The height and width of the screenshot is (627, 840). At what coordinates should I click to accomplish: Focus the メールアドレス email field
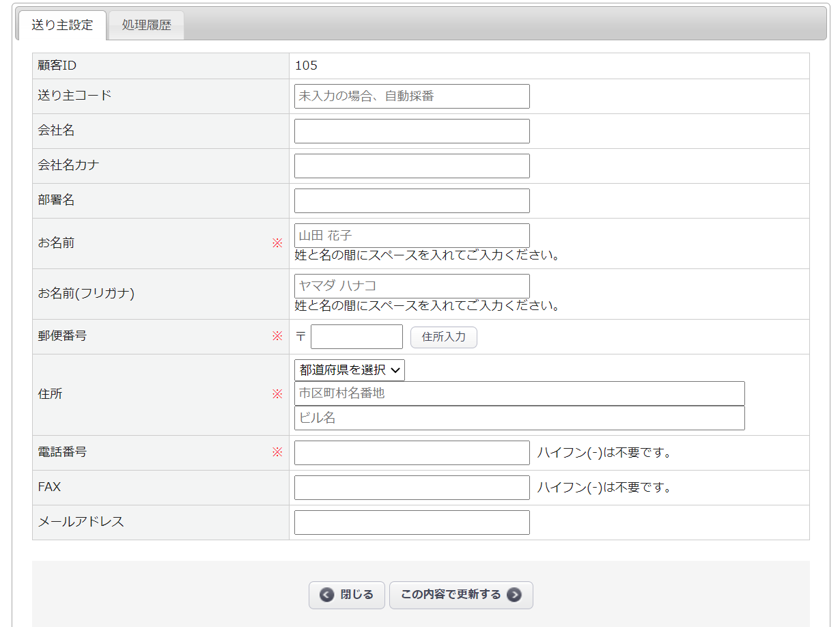pyautogui.click(x=412, y=522)
